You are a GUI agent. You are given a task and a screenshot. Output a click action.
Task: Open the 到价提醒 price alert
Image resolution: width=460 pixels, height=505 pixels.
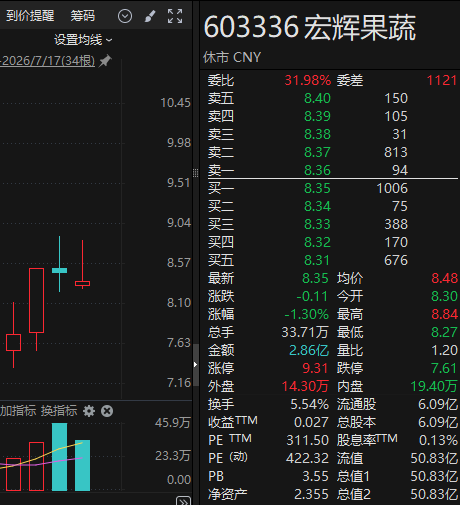[30, 16]
